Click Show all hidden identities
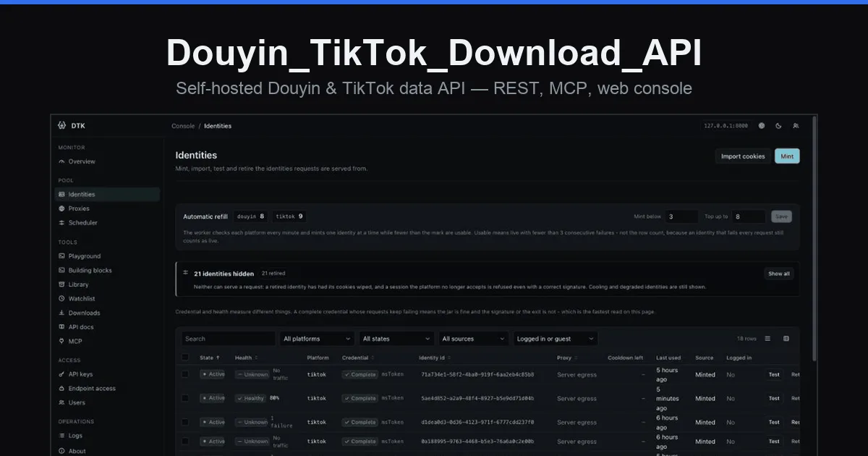Viewport: 868px width, 456px height. coord(779,274)
